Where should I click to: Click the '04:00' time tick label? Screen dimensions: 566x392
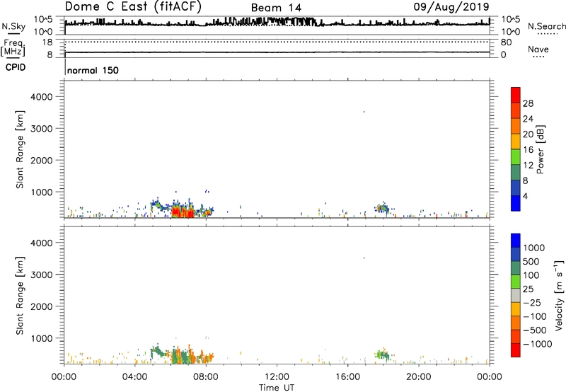point(134,377)
